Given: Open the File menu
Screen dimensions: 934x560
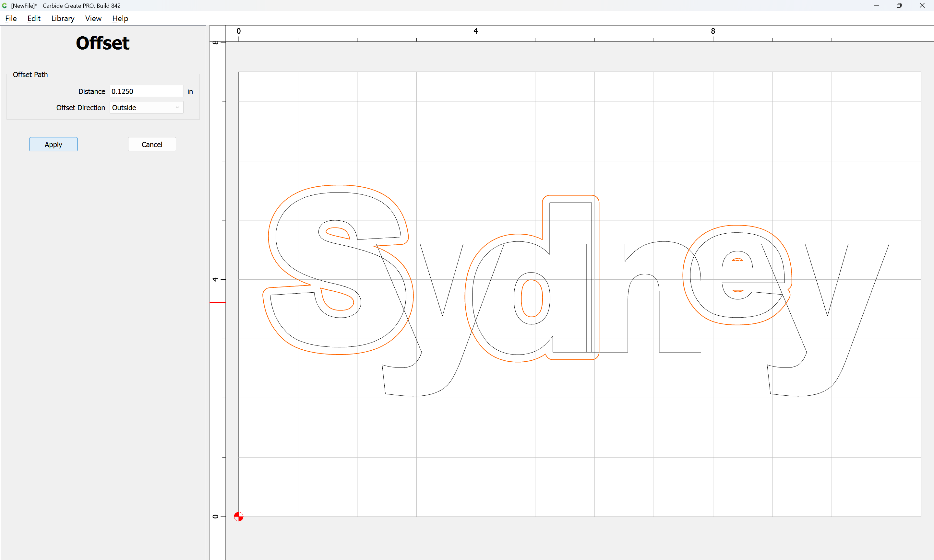Looking at the screenshot, I should click(x=11, y=18).
